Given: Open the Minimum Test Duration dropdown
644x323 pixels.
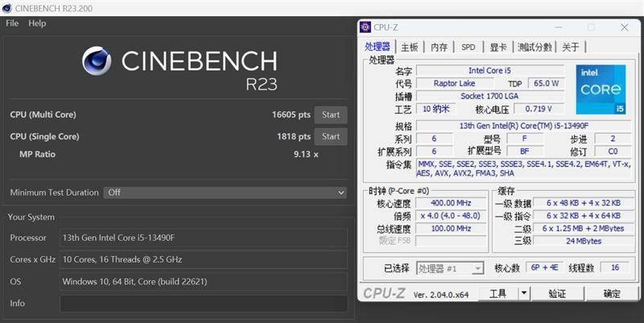Looking at the screenshot, I should 225,193.
